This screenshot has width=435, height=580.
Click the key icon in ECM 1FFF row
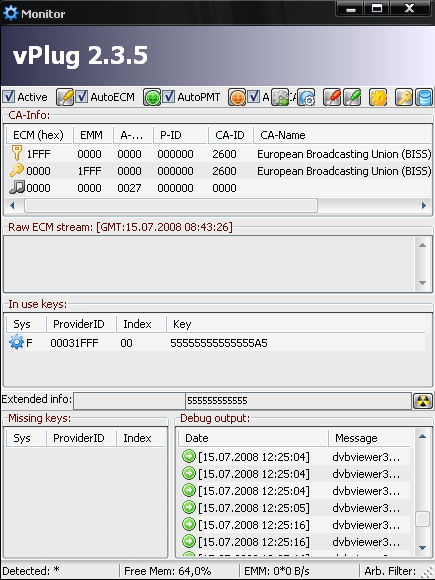[x=16, y=153]
